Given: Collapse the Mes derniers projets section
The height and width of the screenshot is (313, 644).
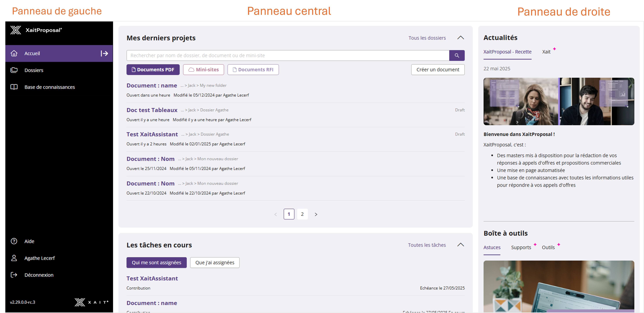Looking at the screenshot, I should [461, 38].
